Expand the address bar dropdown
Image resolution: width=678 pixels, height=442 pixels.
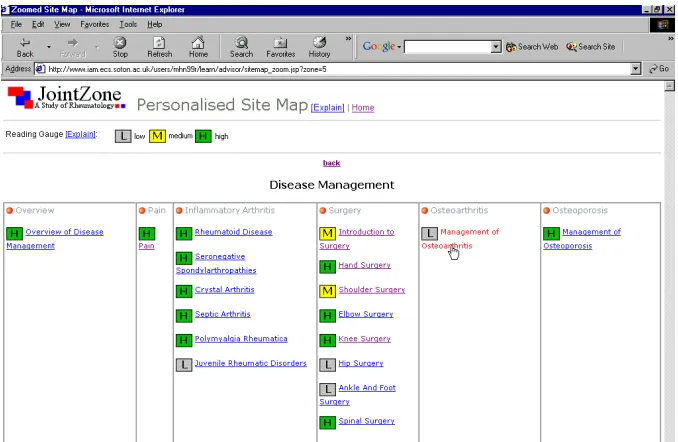coord(635,69)
